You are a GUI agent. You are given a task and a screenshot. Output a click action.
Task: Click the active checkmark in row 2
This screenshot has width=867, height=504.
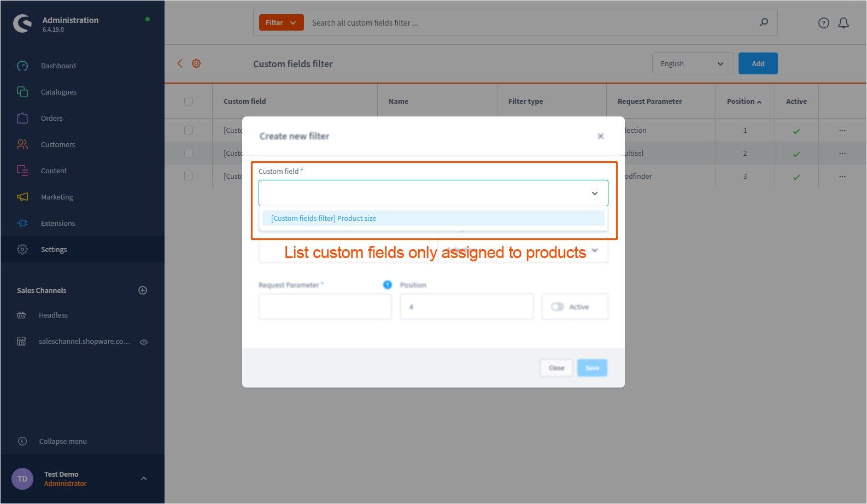click(796, 154)
